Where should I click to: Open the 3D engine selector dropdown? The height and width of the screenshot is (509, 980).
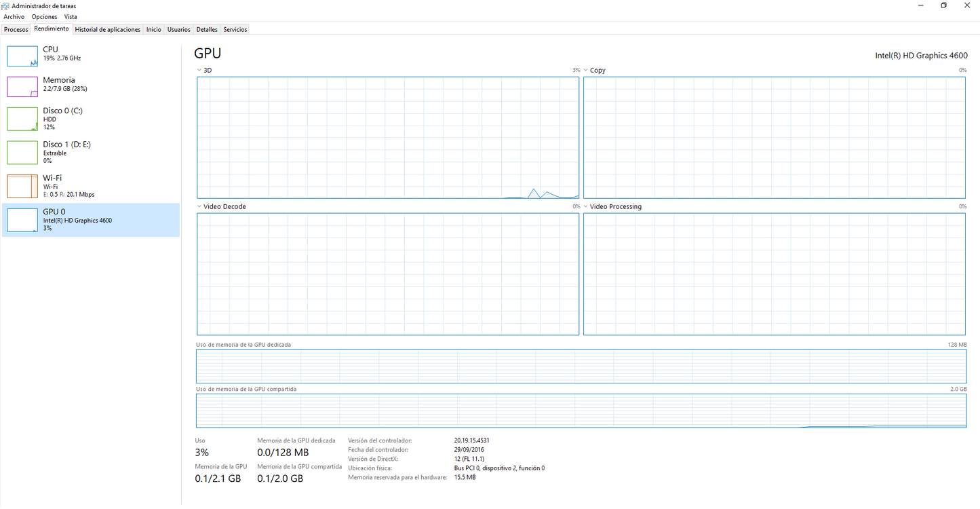pyautogui.click(x=199, y=70)
